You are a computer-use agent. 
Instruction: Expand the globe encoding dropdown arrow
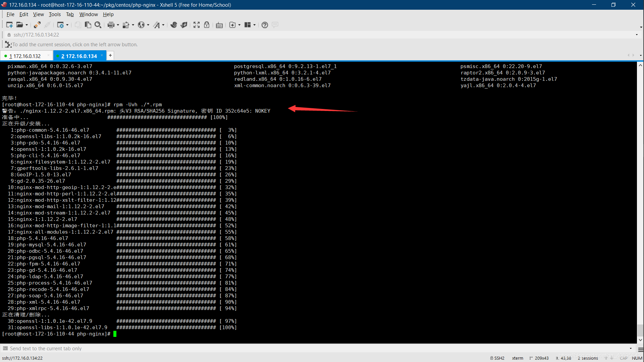(148, 25)
